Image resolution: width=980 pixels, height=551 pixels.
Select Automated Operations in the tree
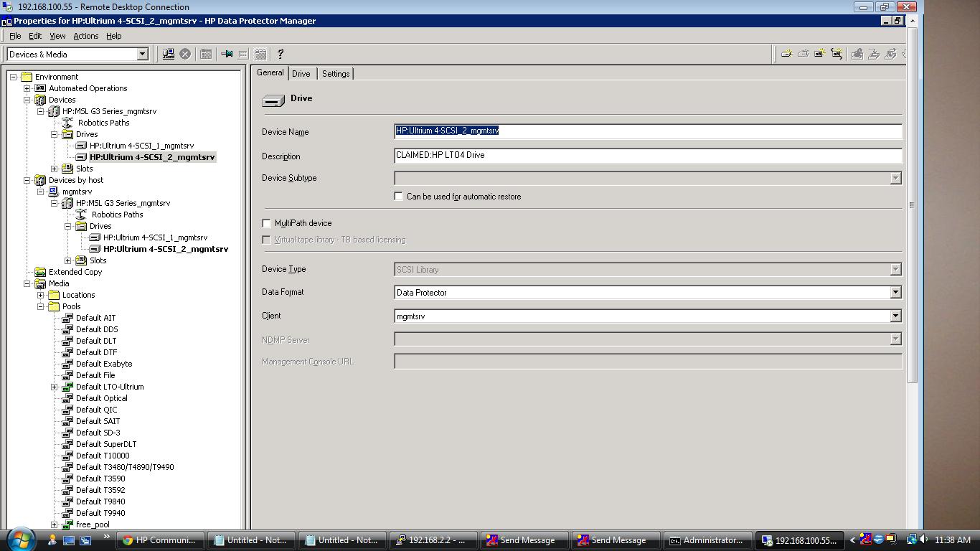click(88, 88)
